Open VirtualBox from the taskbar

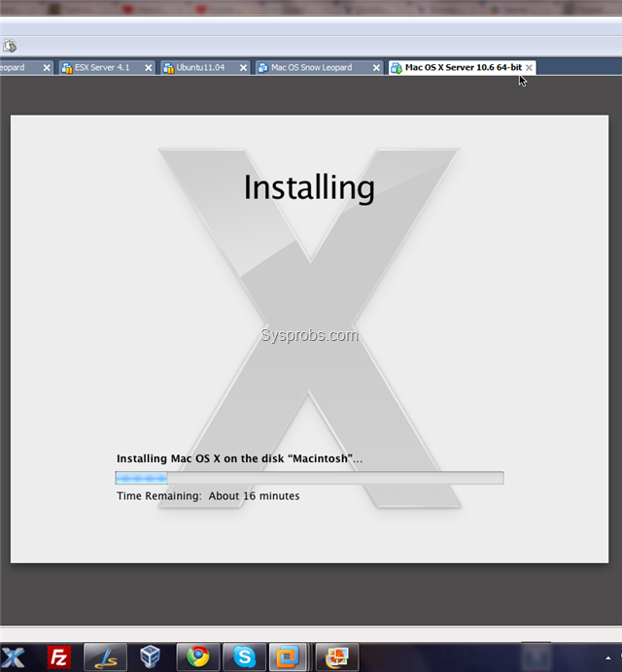(x=150, y=656)
